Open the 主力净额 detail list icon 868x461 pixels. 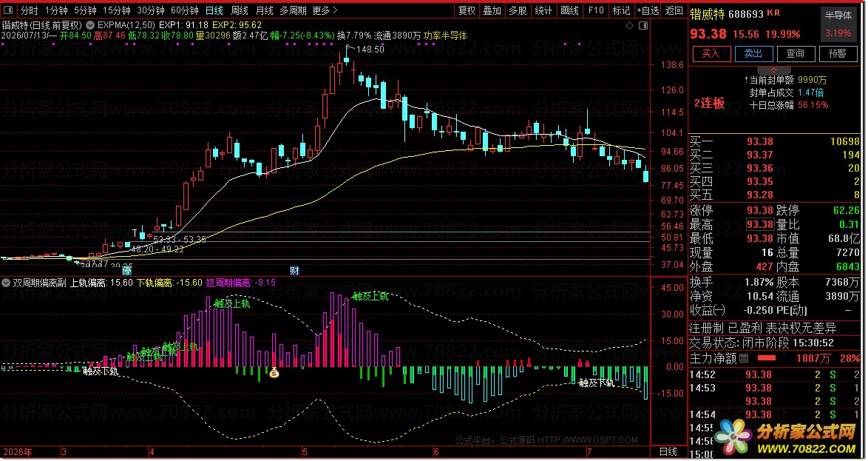tap(744, 358)
